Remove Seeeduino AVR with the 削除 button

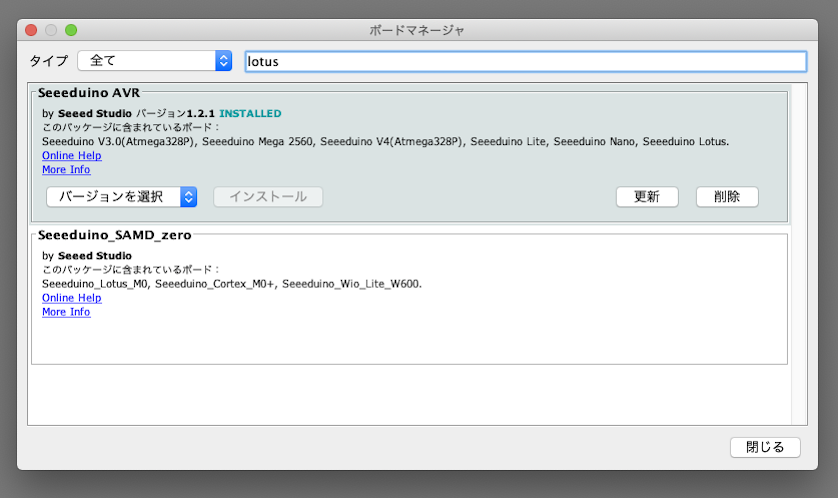tap(727, 197)
